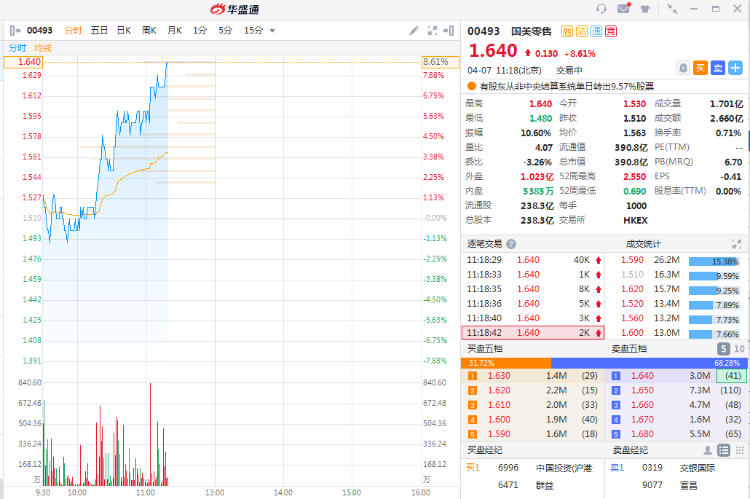Screen dimensions: 750x499
Task: Click the 华盛通 app logo
Action: click(235, 9)
